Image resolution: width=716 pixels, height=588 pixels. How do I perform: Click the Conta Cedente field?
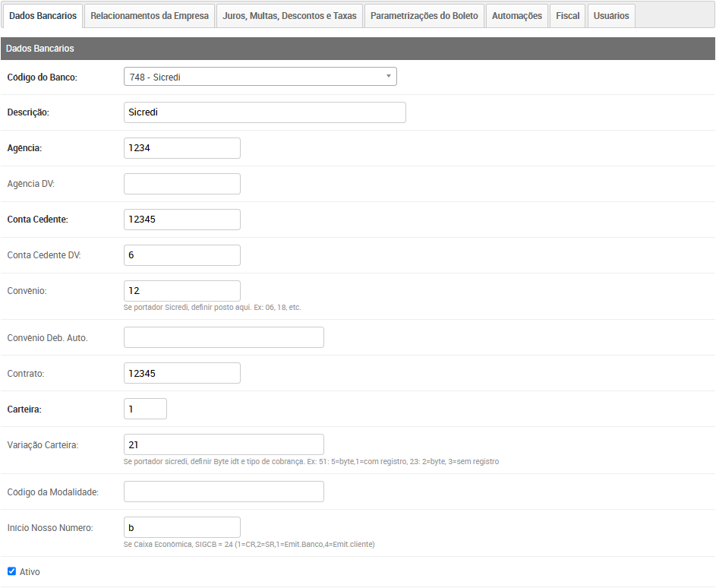[x=181, y=220]
